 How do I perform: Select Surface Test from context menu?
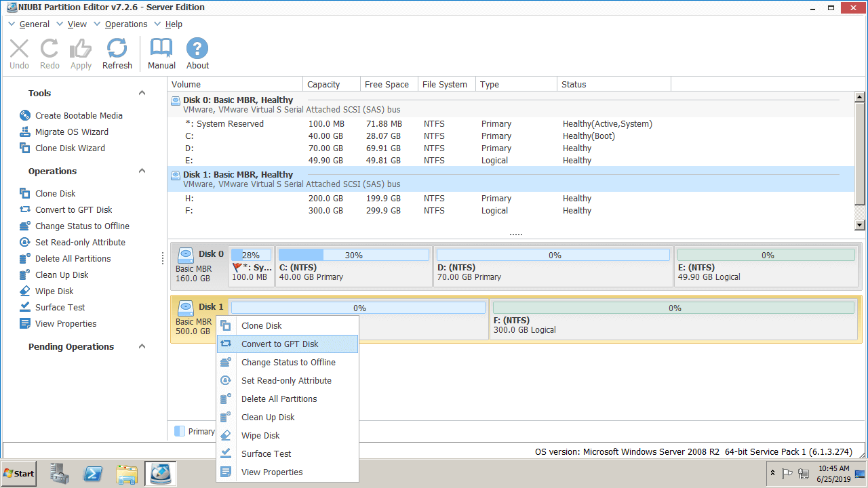[x=266, y=454]
